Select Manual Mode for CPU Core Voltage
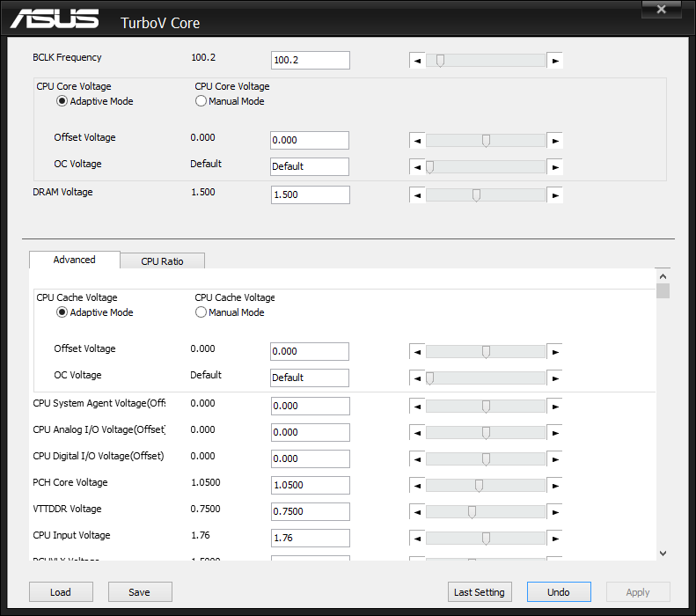 tap(201, 101)
